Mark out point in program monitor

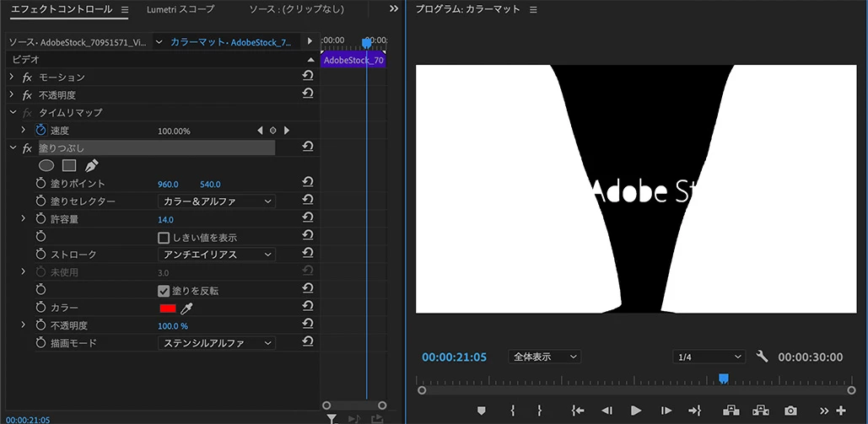pyautogui.click(x=540, y=411)
